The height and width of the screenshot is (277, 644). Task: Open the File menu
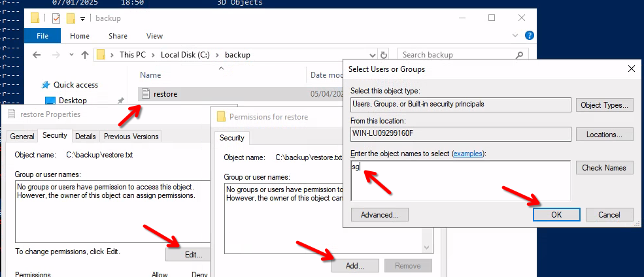coord(42,36)
